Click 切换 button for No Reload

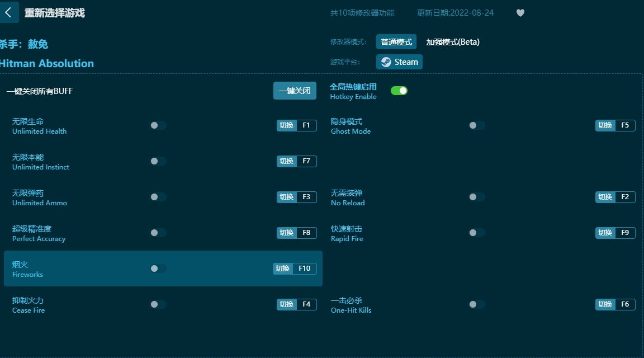[x=605, y=197]
